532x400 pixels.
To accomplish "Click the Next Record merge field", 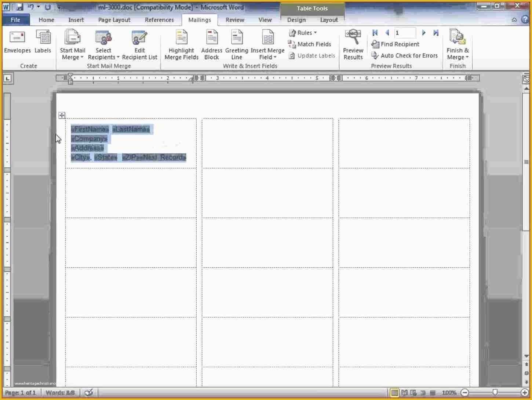I will tap(164, 157).
